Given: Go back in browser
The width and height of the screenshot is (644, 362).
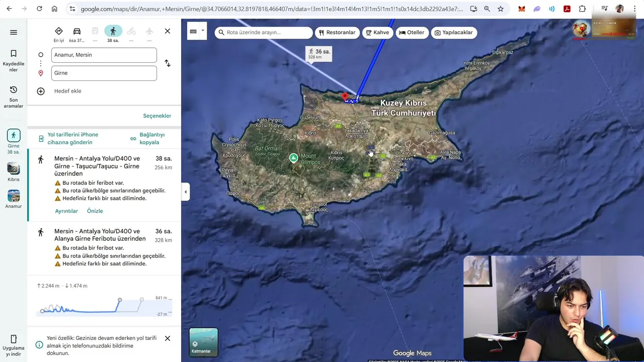Looking at the screenshot, I should 9,9.
